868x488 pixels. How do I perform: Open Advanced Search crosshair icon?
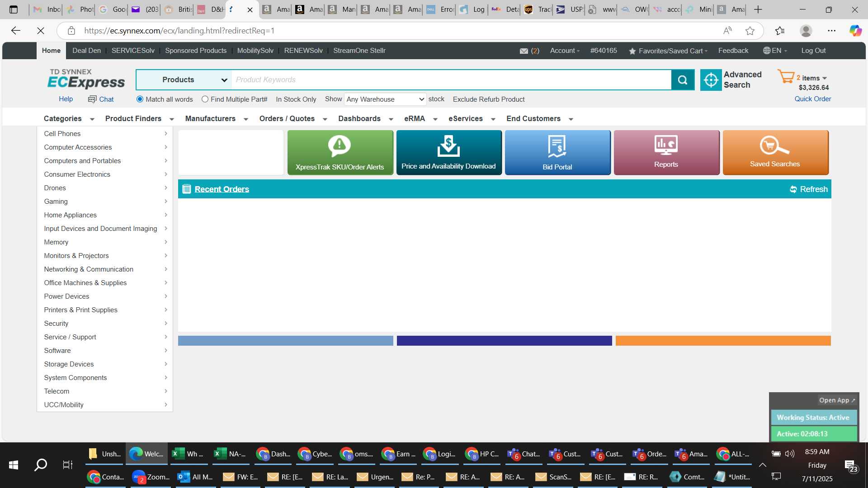(x=711, y=80)
